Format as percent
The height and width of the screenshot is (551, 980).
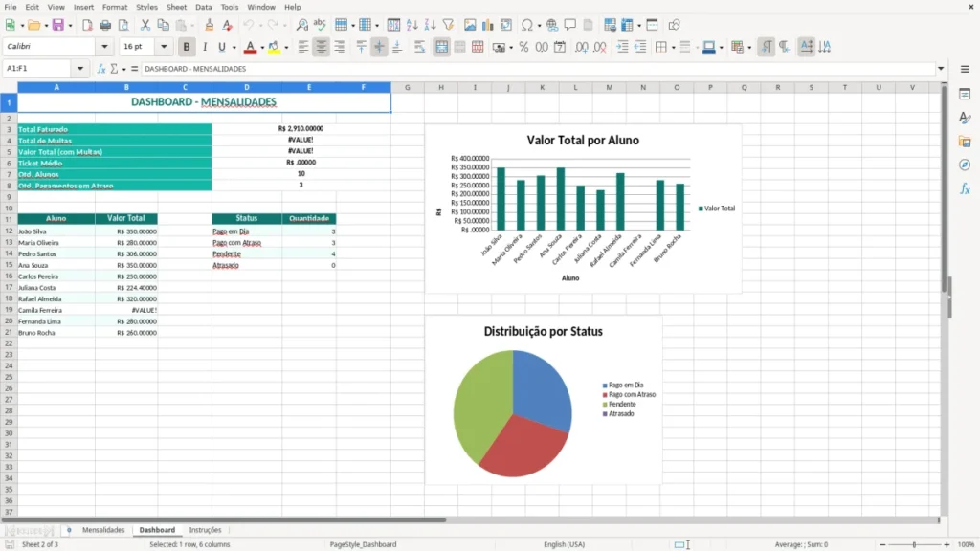pyautogui.click(x=523, y=47)
